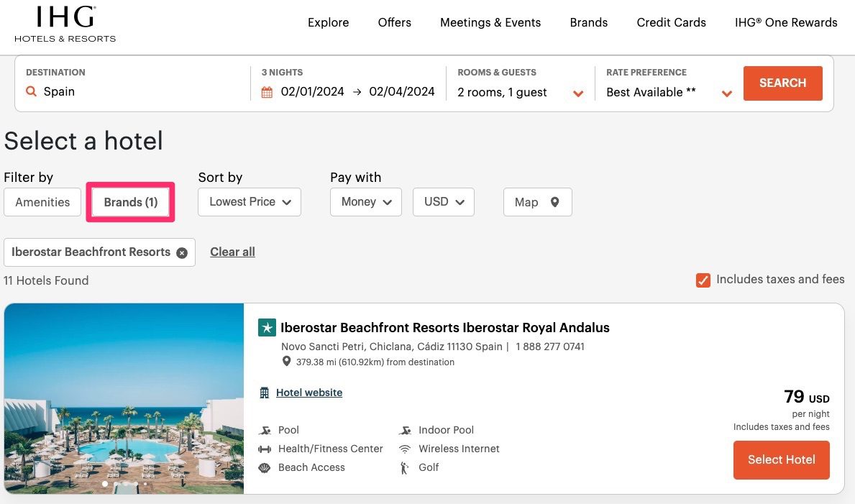Uncheck the Includes taxes and fees checkbox

click(x=703, y=280)
